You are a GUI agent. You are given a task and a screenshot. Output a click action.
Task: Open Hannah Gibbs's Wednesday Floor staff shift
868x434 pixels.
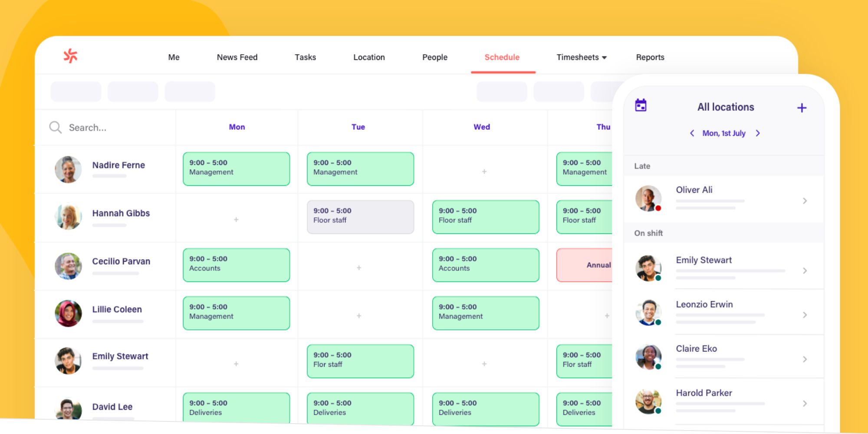(486, 217)
